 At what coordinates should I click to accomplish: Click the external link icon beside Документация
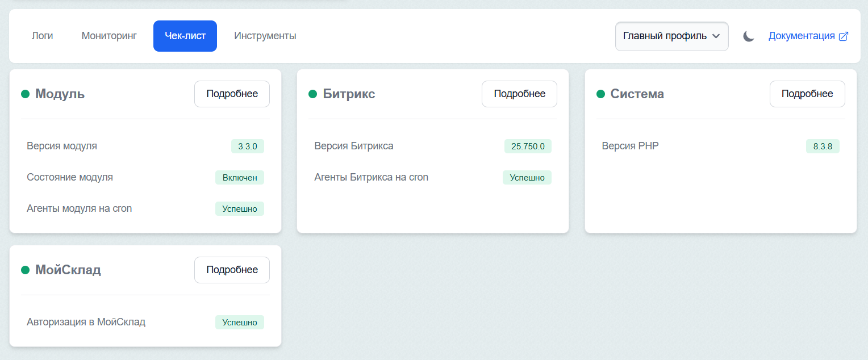[x=844, y=36]
